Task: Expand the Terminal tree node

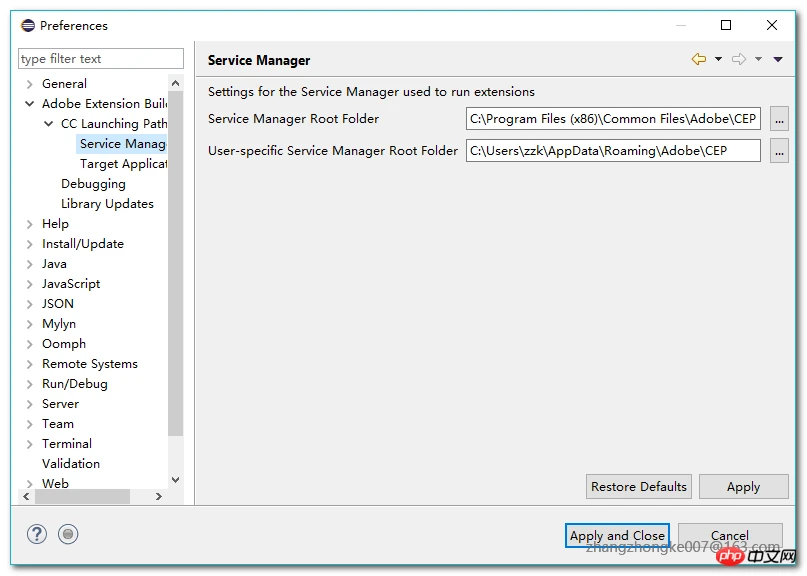Action: coord(29,444)
